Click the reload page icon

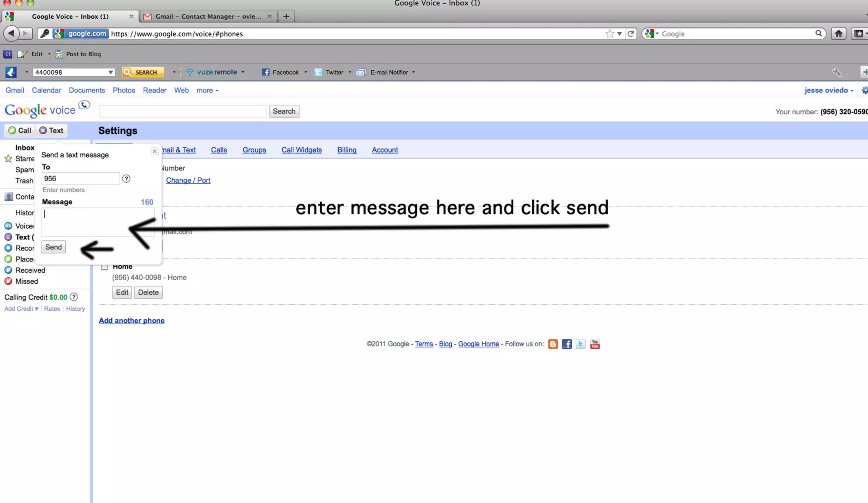click(x=631, y=34)
